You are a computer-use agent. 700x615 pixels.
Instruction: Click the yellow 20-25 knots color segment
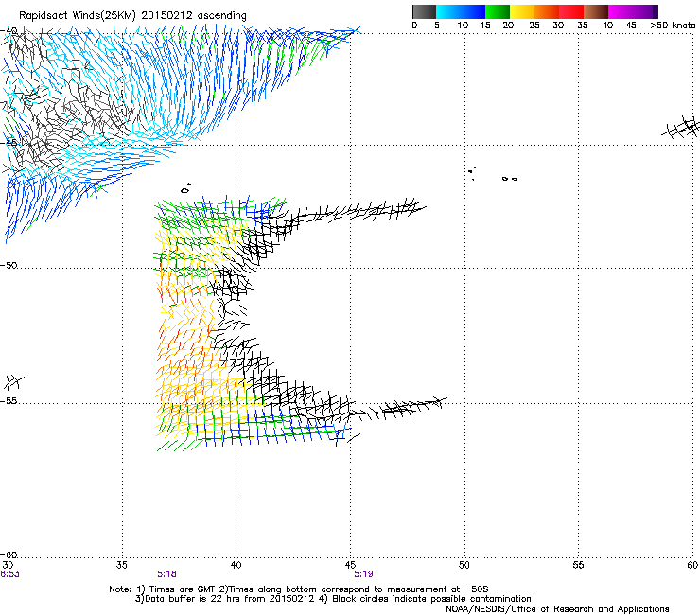522,11
